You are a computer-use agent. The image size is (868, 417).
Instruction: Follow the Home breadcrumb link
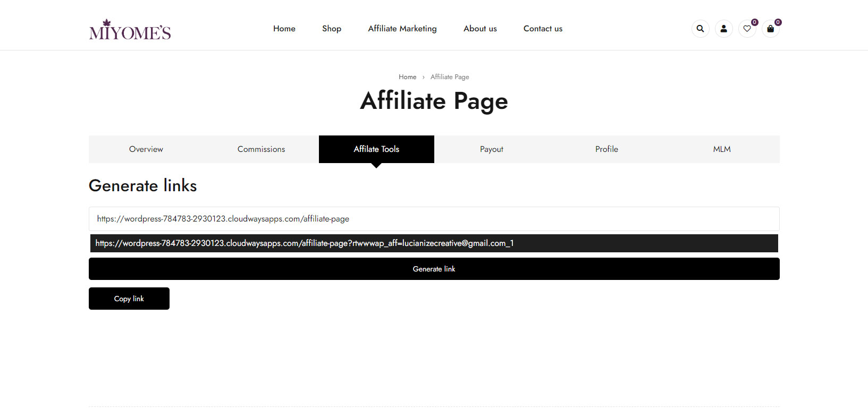point(408,77)
